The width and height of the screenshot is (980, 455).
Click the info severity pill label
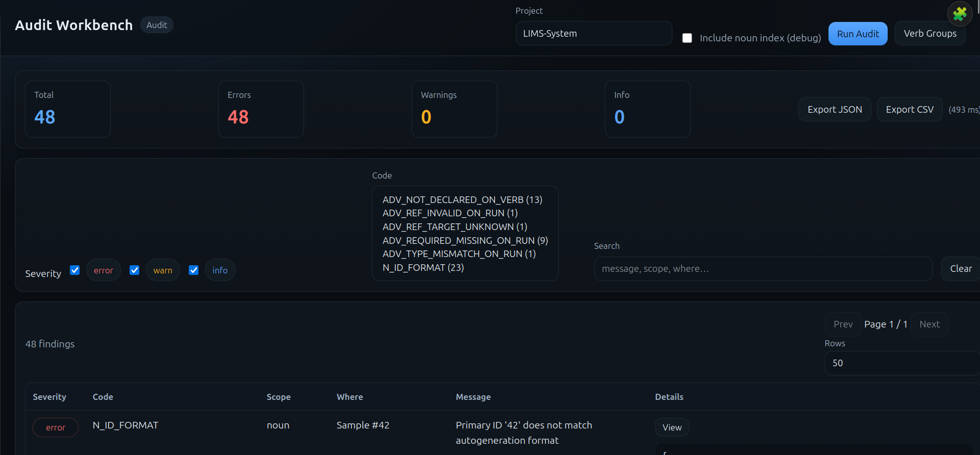click(x=220, y=270)
